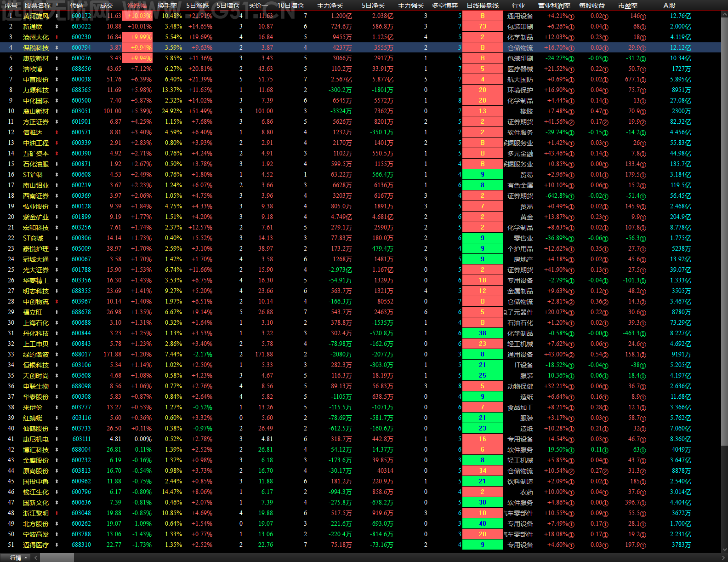
Task: Sort by the 主力净买 column header
Action: click(330, 6)
